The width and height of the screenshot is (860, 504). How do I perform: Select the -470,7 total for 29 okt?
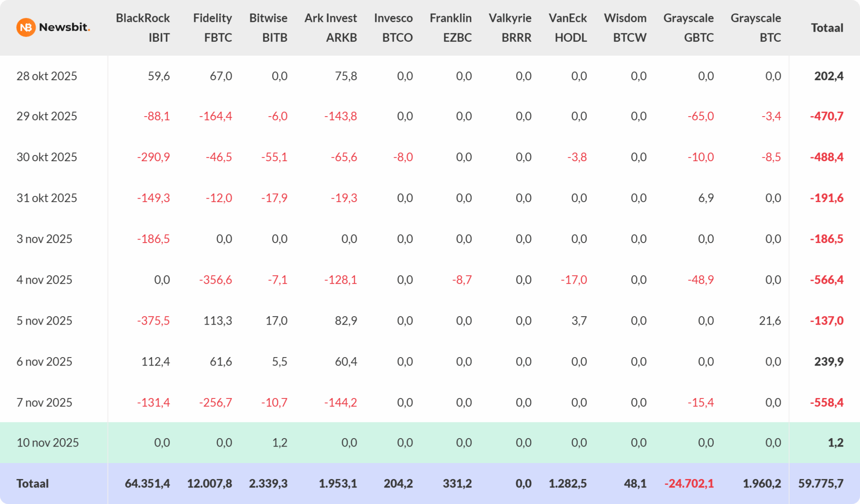pos(827,116)
